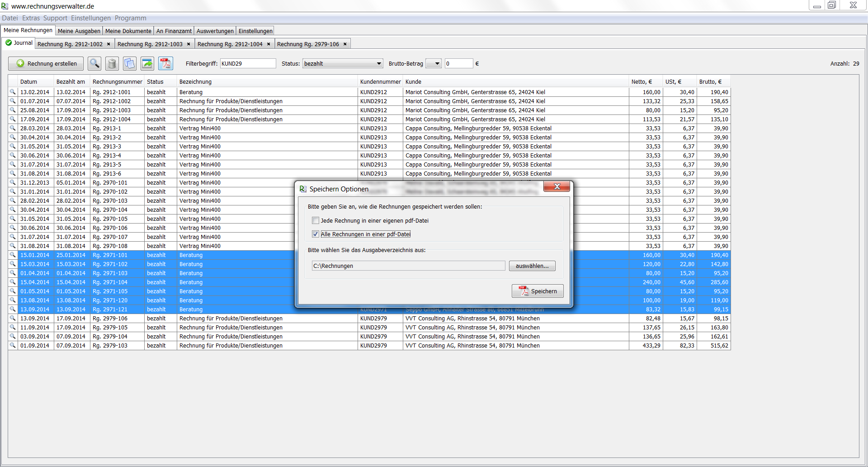This screenshot has width=868, height=467.
Task: Open the Extras menu
Action: pyautogui.click(x=31, y=18)
